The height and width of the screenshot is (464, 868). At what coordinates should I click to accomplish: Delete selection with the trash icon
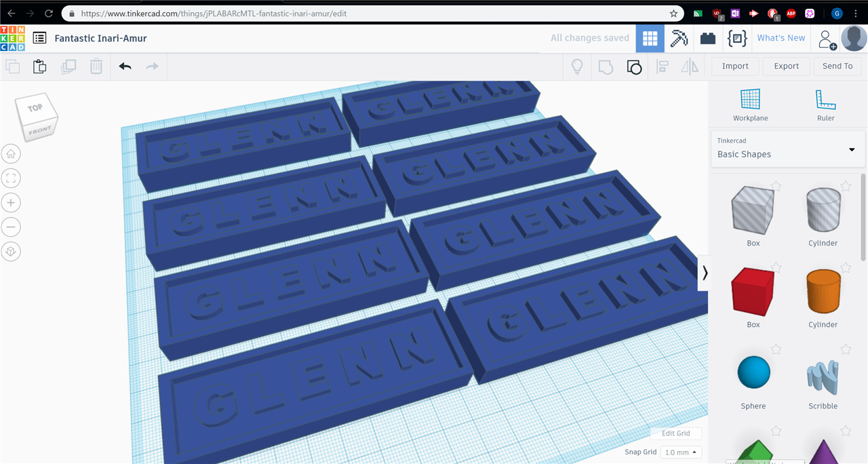pyautogui.click(x=96, y=66)
